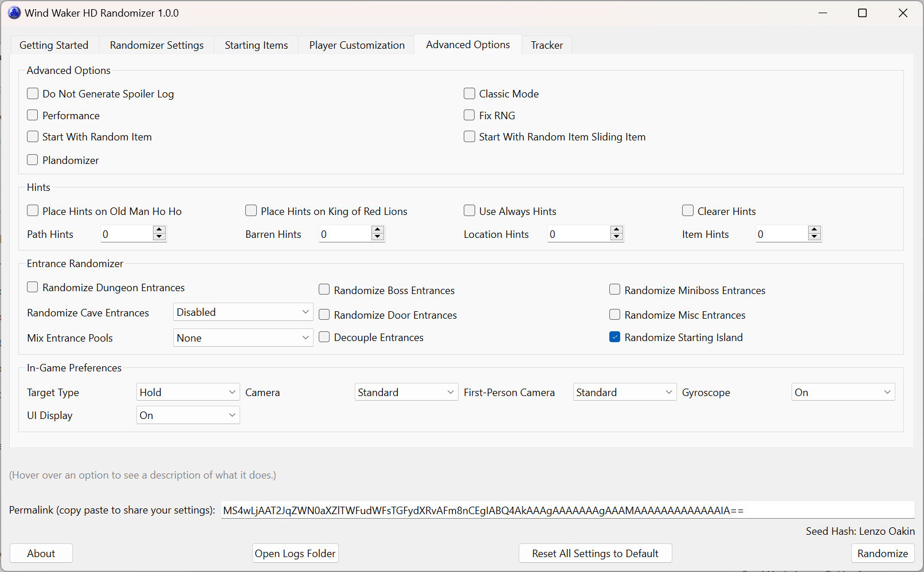The width and height of the screenshot is (924, 572).
Task: Enable Do Not Generate Spoiler Log
Action: point(33,93)
